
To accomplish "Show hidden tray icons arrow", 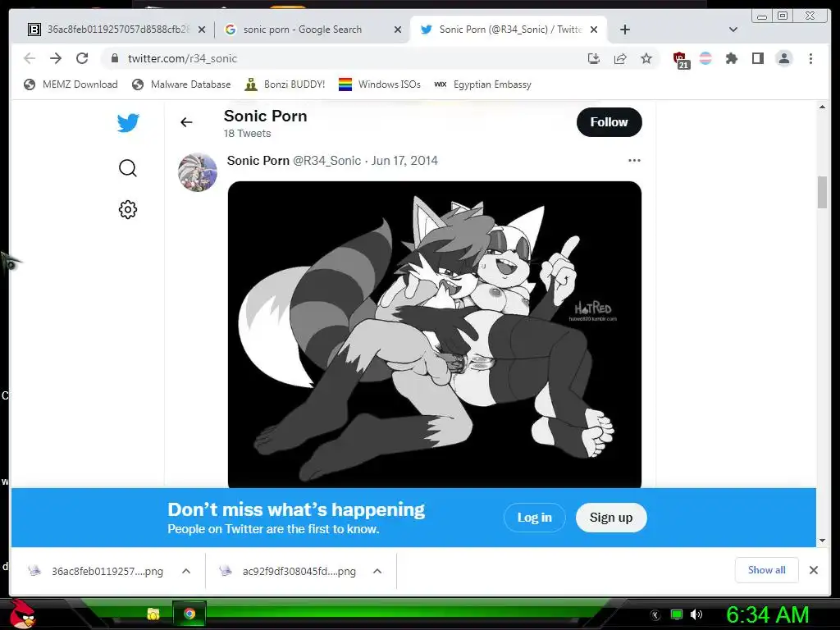I will (655, 615).
